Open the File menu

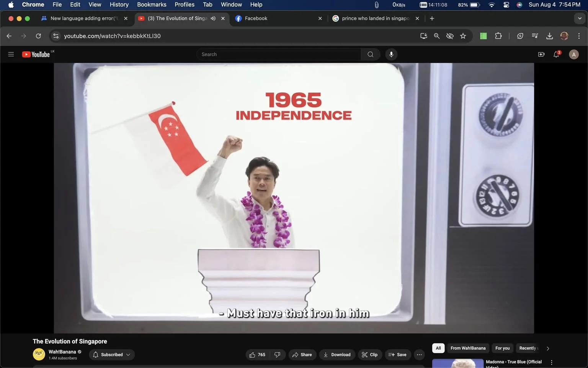pos(57,5)
